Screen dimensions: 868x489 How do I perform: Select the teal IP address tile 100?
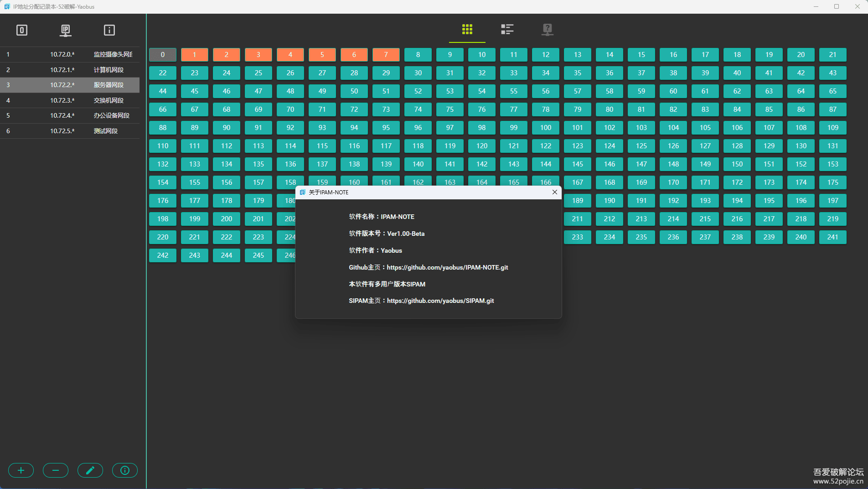click(546, 128)
